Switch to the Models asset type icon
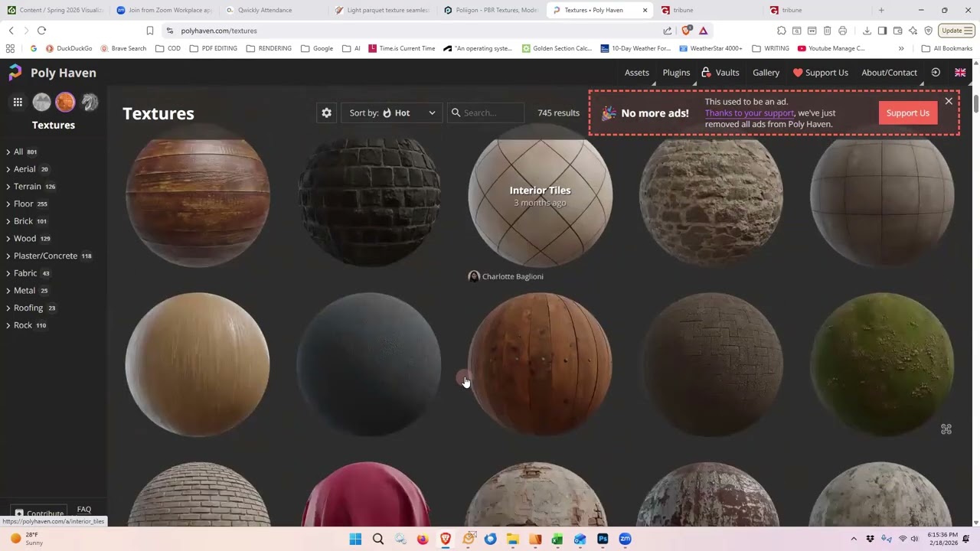980x551 pixels. click(x=90, y=102)
